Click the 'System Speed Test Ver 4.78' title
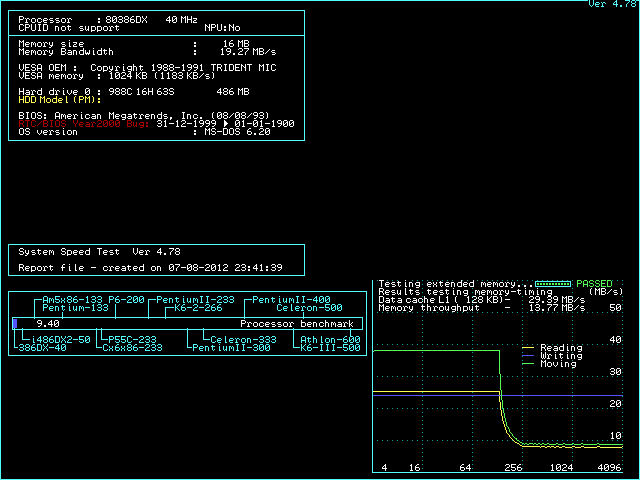 pos(99,252)
